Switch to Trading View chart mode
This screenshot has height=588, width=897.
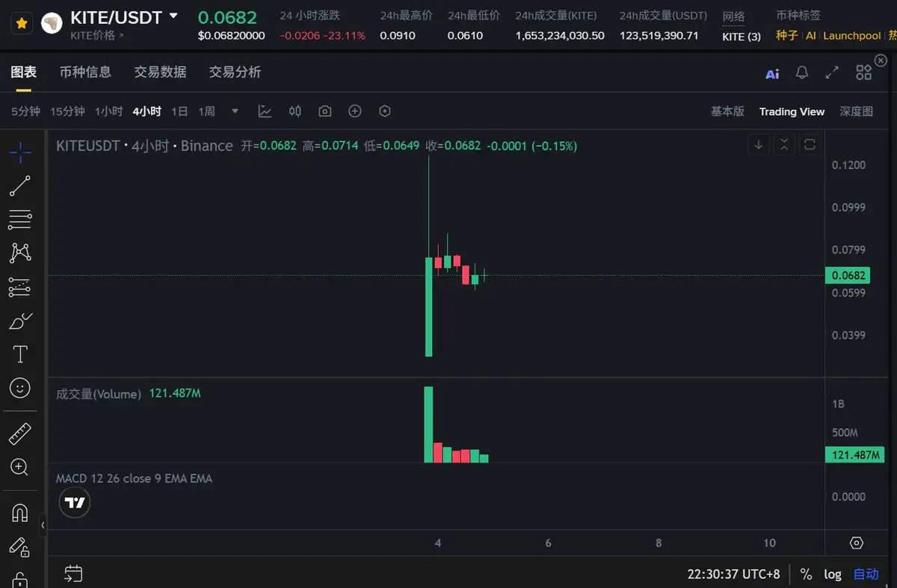(792, 111)
